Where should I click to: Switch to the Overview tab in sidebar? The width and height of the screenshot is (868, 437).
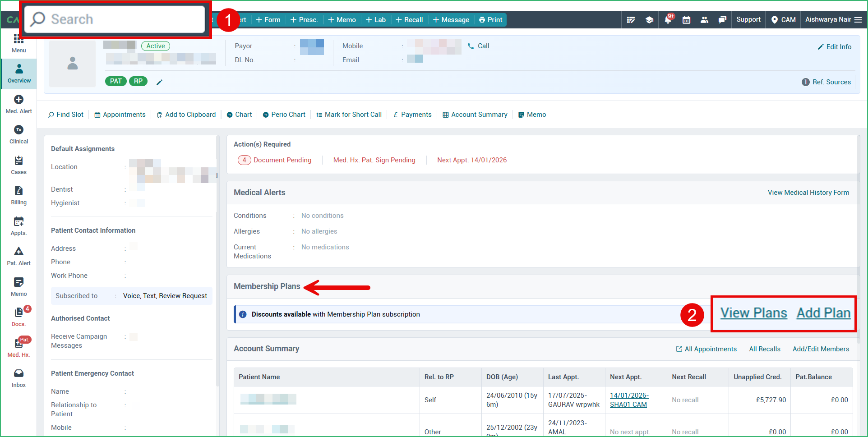tap(18, 73)
